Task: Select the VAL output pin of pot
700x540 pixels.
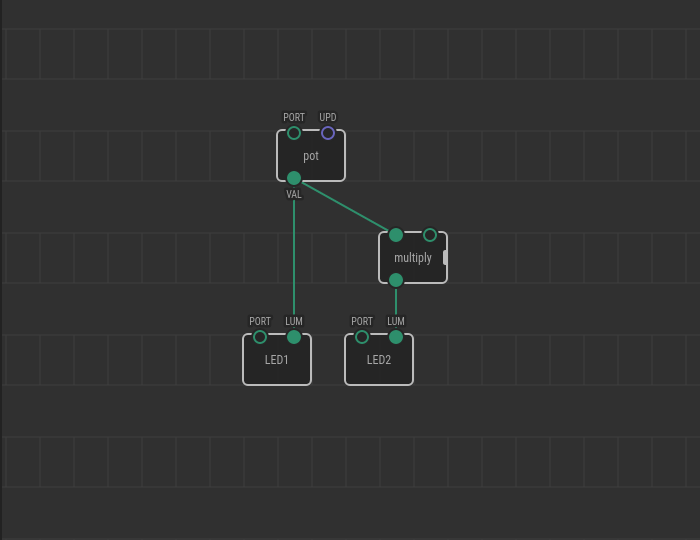Action: tap(294, 178)
